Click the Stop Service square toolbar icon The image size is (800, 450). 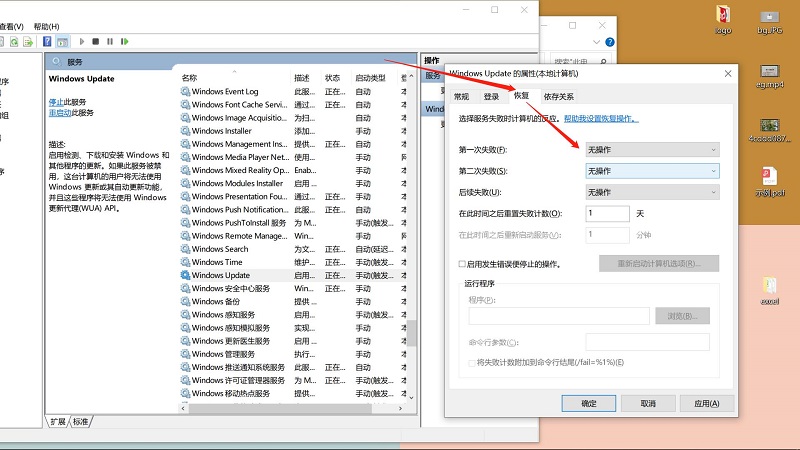click(x=95, y=41)
